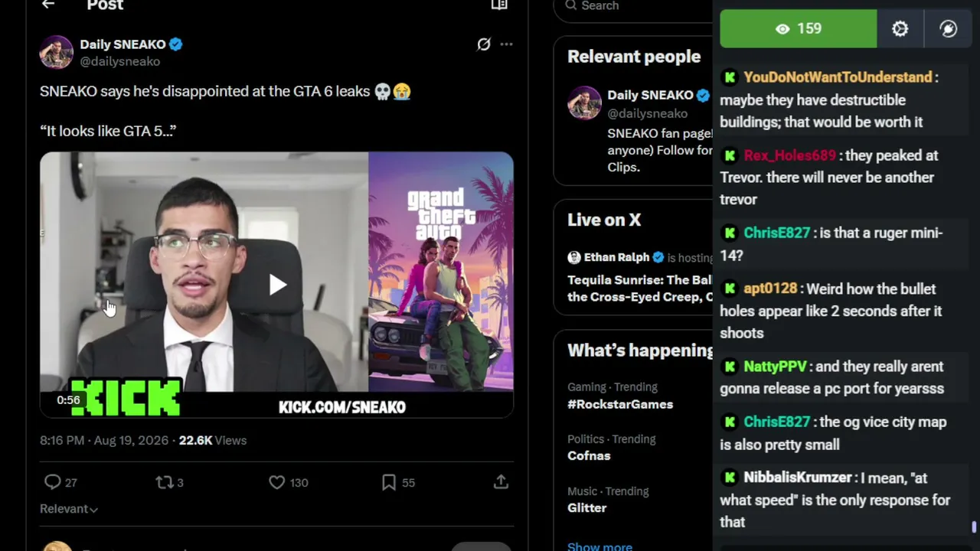Click post timestamp 8:16 PM Aug 19

click(106, 440)
